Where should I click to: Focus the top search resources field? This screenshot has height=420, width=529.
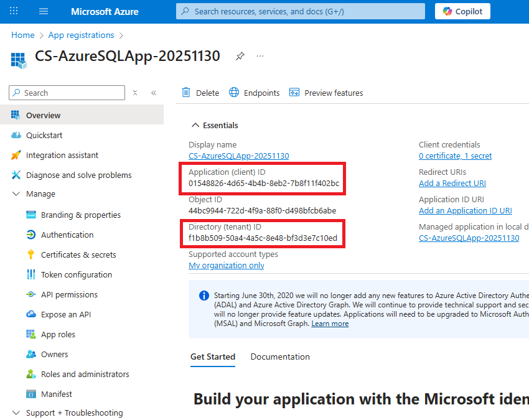[x=300, y=11]
